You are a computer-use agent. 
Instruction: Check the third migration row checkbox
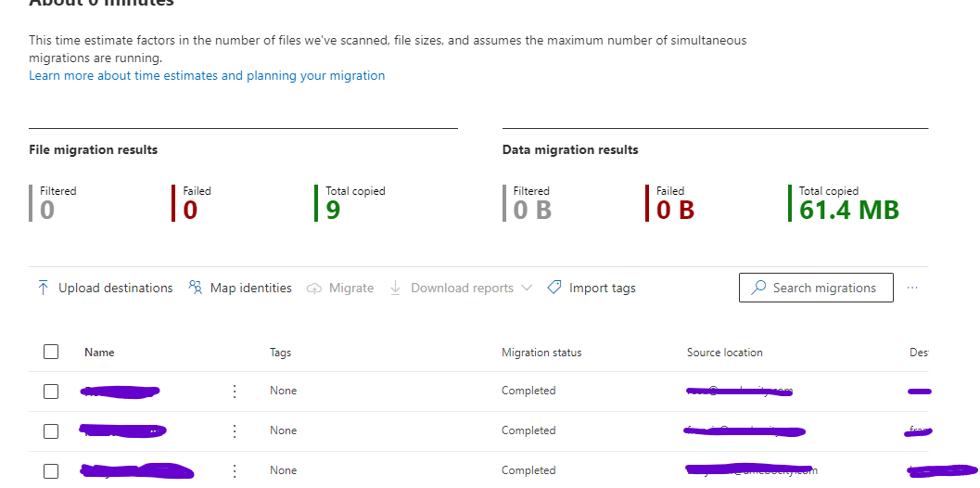click(x=51, y=471)
